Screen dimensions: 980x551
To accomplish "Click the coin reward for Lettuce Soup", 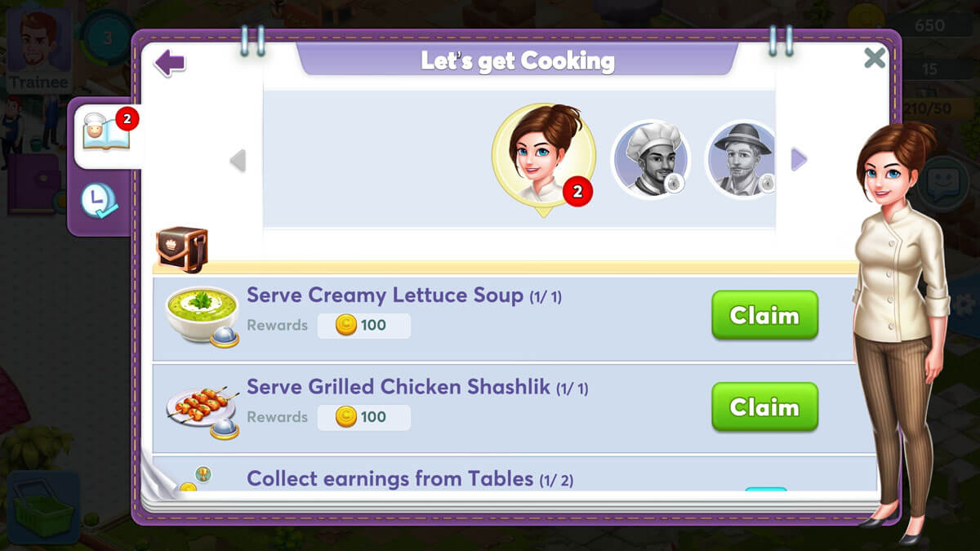I will [x=363, y=326].
